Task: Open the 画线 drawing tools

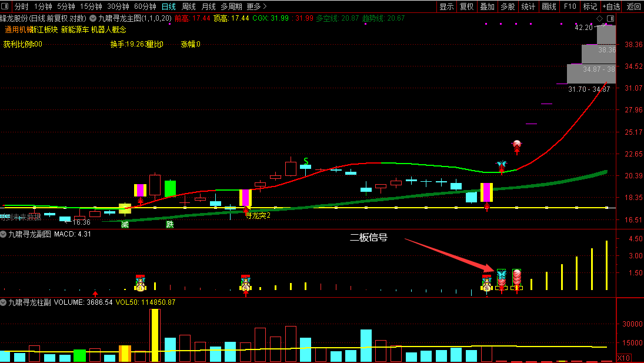Action: click(549, 6)
